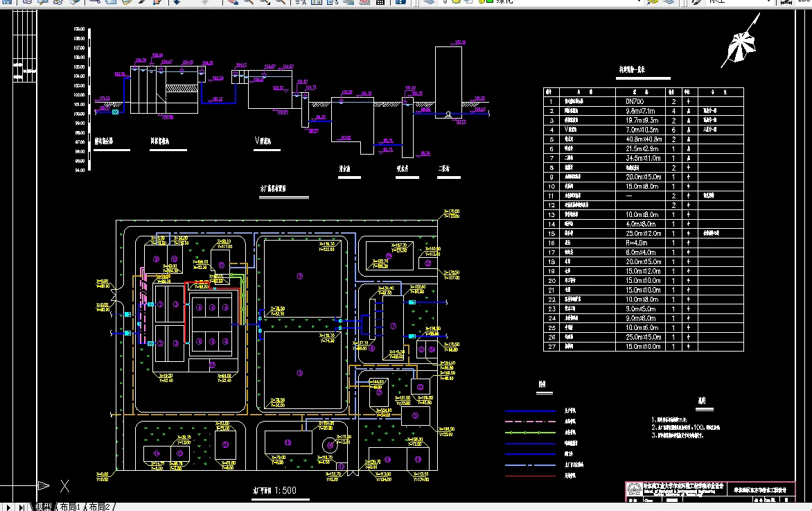This screenshot has width=812, height=511.
Task: Select row number 12 in equipment table
Action: point(551,205)
